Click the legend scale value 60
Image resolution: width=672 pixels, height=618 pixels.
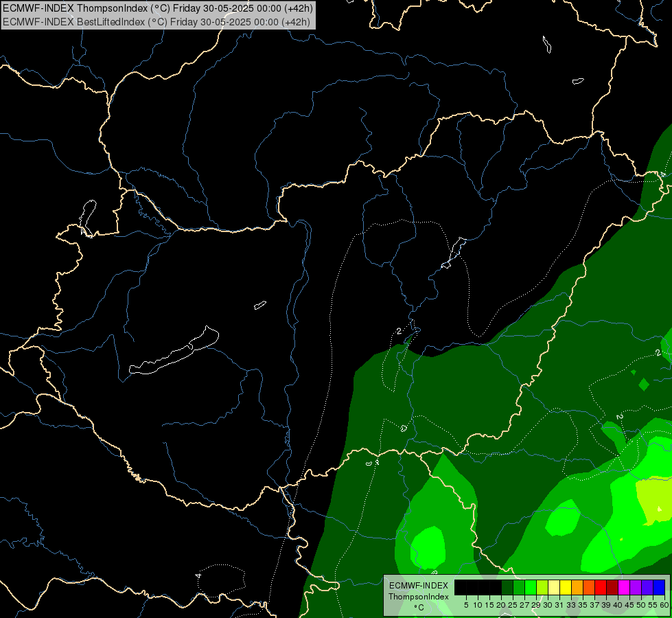(664, 605)
